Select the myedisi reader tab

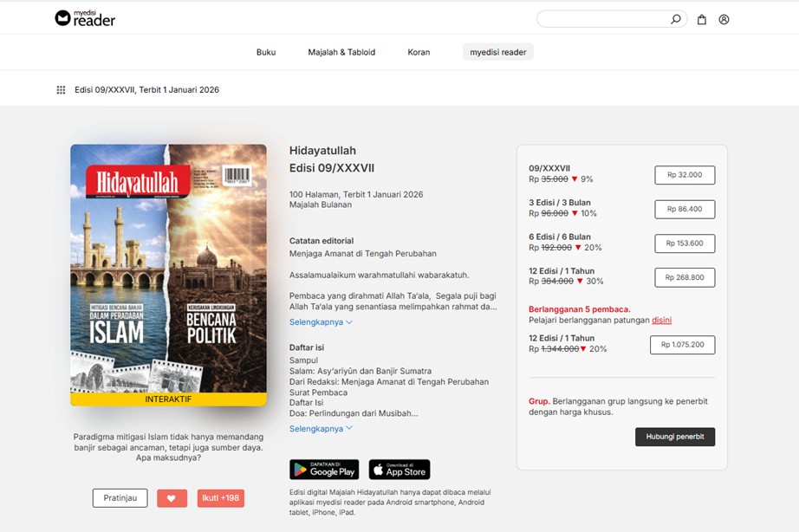(x=497, y=52)
